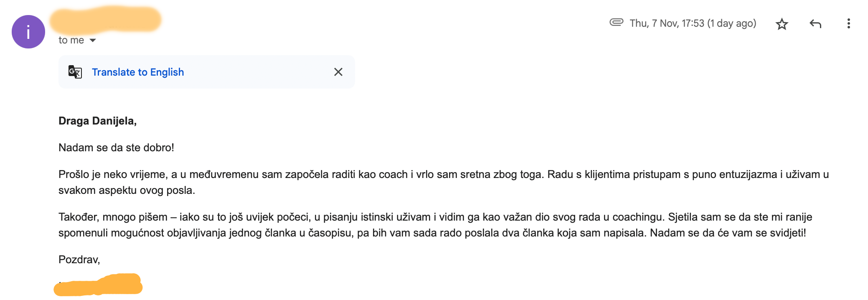Open the three-dot More options menu
868x300 pixels.
coord(848,23)
